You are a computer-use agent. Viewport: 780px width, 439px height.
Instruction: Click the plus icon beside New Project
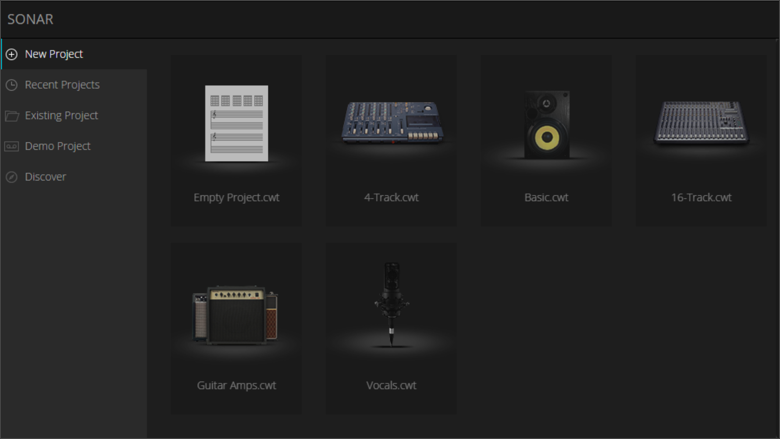tap(12, 54)
